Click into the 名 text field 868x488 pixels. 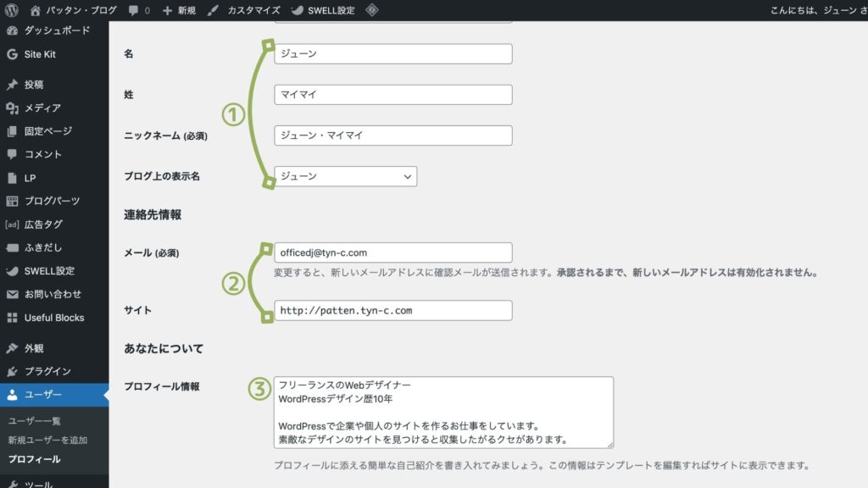click(x=393, y=53)
